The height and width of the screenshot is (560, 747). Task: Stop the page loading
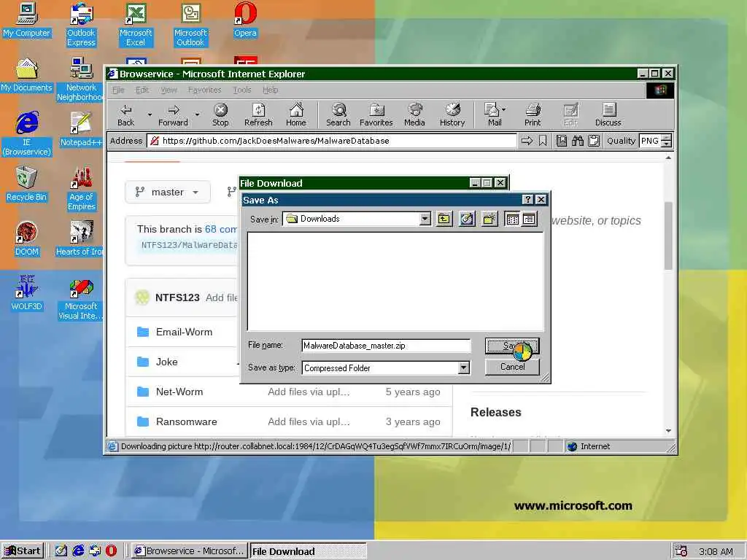point(220,114)
